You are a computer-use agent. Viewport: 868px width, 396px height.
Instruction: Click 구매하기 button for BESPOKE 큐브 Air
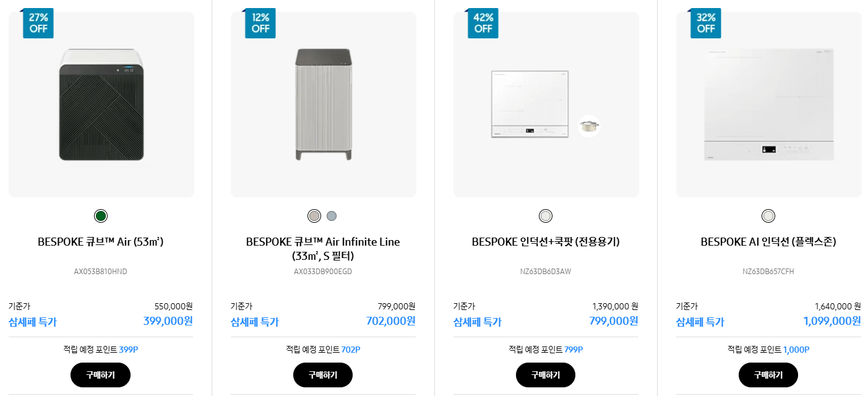click(x=100, y=374)
